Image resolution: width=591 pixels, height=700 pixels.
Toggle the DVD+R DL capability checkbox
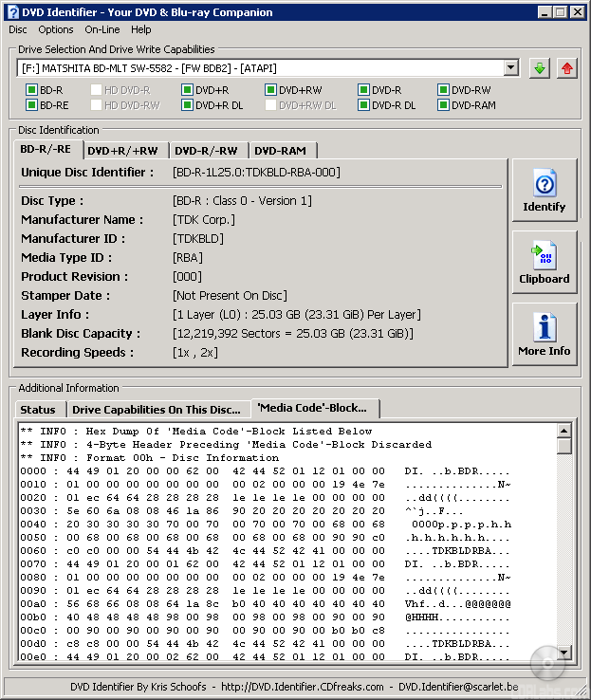point(187,105)
